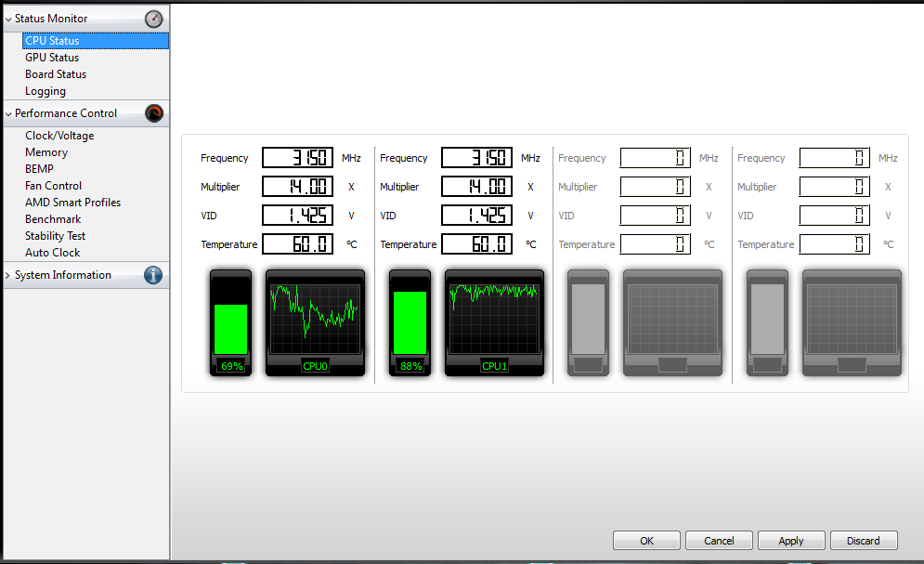Click the CPU1 VID readout

coord(476,216)
